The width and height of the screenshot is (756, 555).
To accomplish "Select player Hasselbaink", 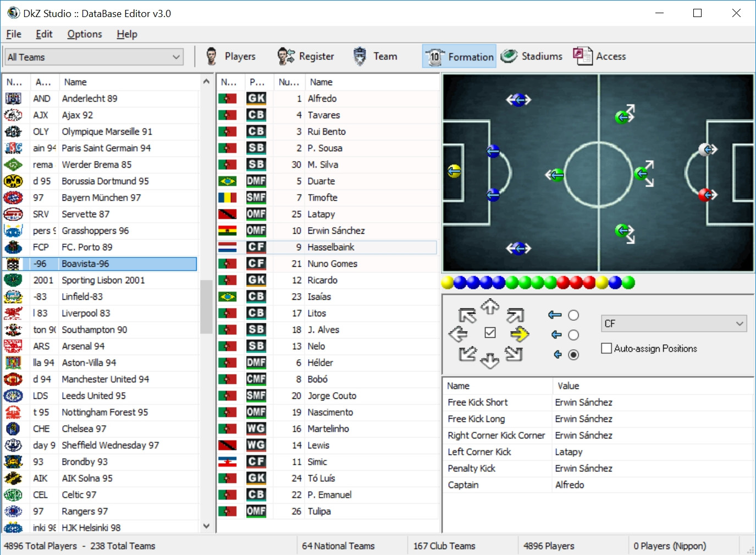I will point(327,247).
